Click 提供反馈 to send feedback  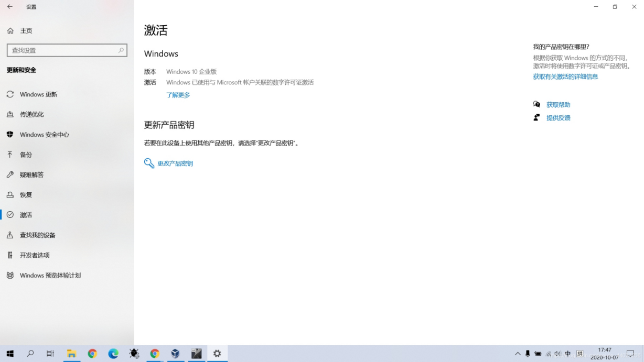coord(558,118)
